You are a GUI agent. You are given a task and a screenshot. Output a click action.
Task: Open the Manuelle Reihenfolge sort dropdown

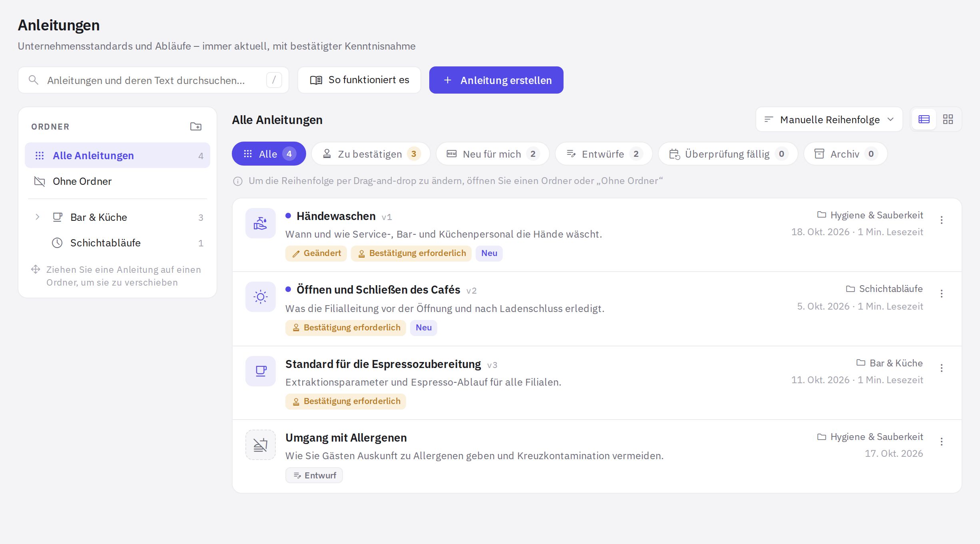point(829,119)
